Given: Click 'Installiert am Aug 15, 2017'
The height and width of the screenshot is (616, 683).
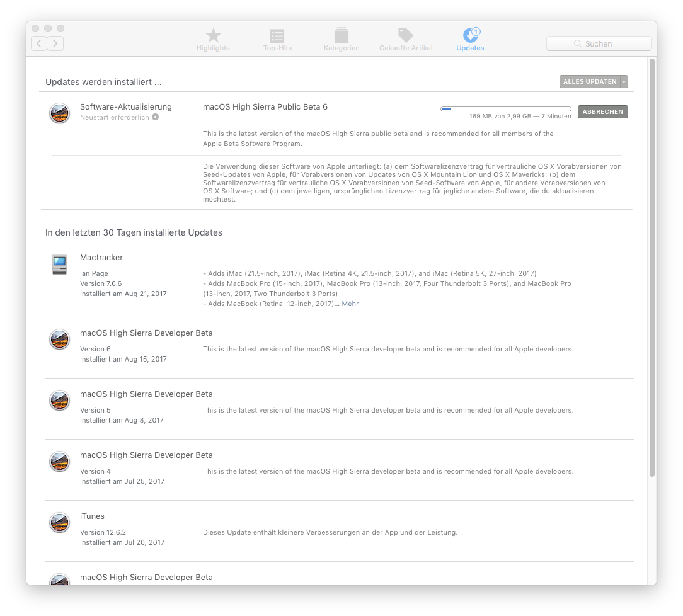Looking at the screenshot, I should 123,359.
